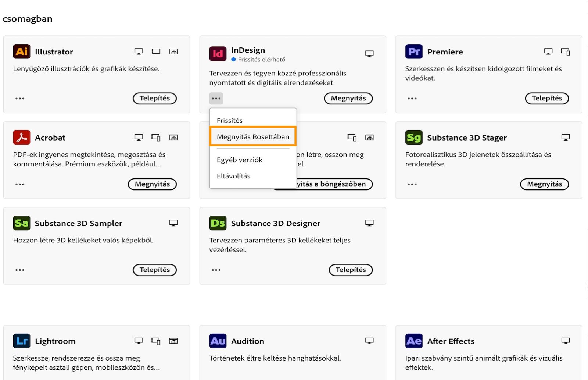588x380 pixels.
Task: Click the Substance 3D Stager Sg icon
Action: 414,137
